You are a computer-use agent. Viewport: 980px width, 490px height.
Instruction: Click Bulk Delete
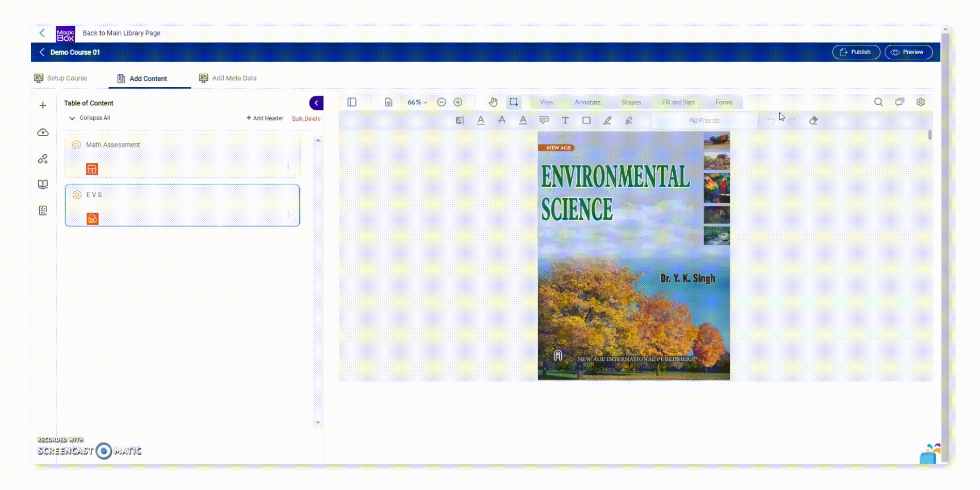pyautogui.click(x=306, y=119)
